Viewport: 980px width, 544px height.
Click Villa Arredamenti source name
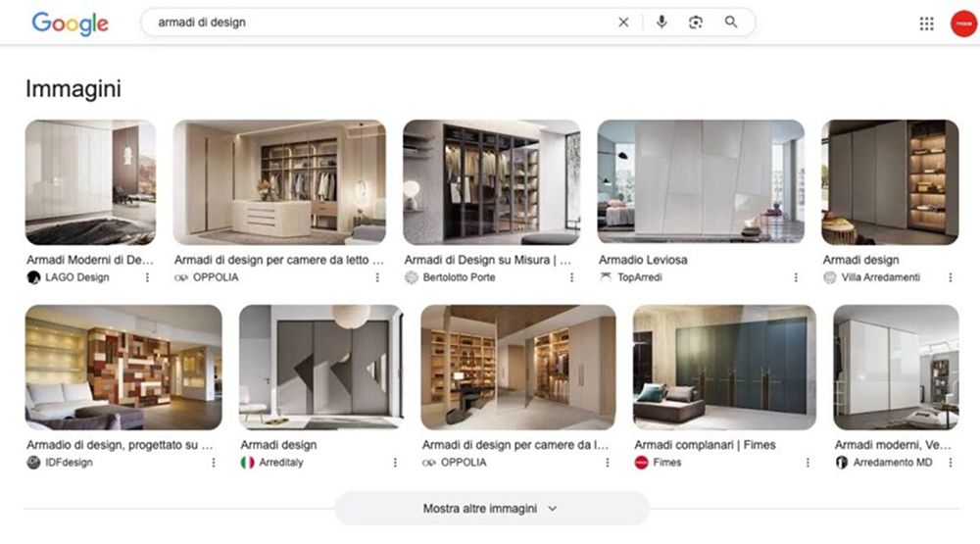tap(881, 277)
